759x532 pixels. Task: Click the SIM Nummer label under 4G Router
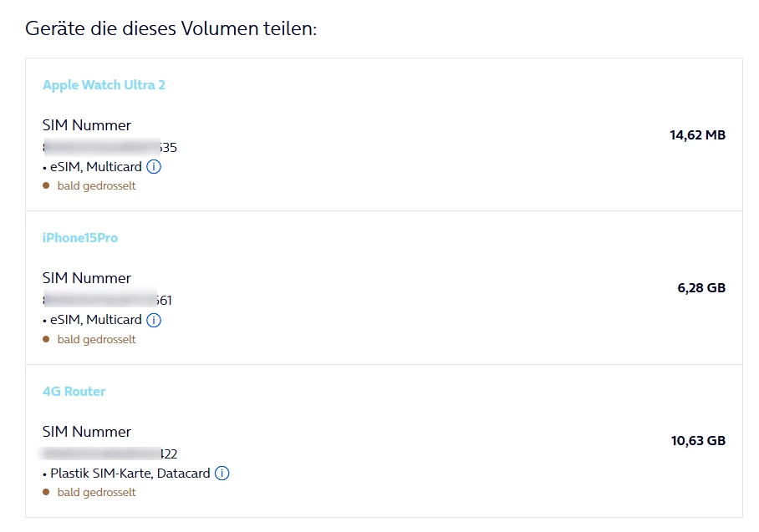87,432
